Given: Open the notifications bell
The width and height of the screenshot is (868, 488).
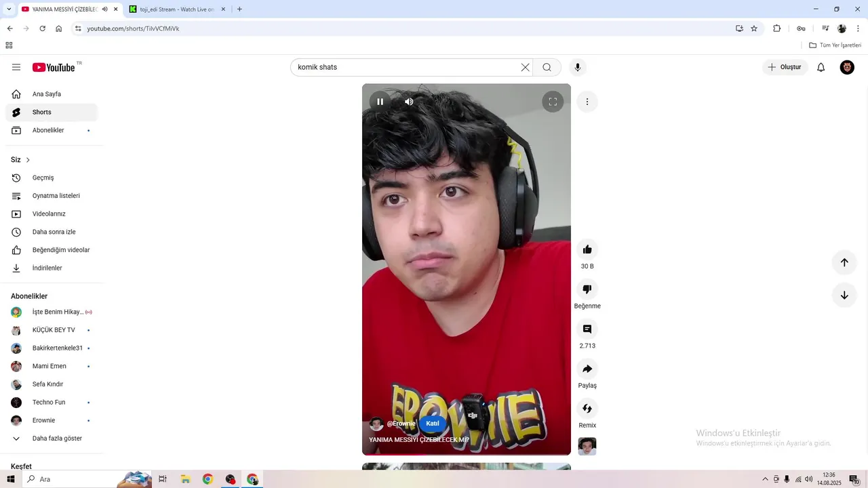Looking at the screenshot, I should [821, 67].
